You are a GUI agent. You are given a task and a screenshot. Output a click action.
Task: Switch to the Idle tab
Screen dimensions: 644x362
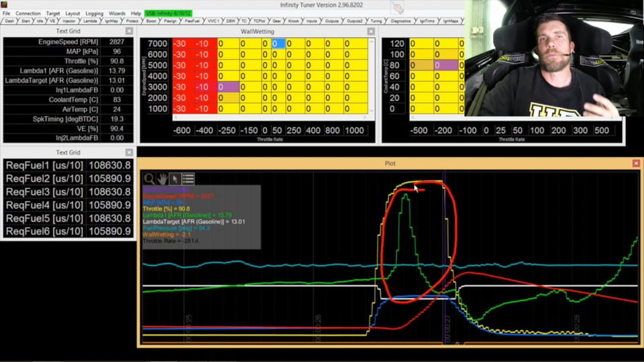coord(40,21)
